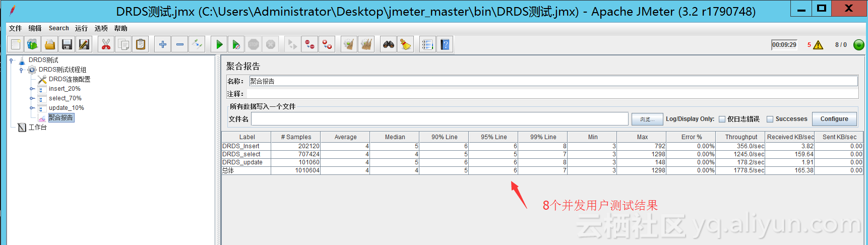This screenshot has width=868, height=245.
Task: Click the 文件名 filename input field
Action: click(440, 119)
